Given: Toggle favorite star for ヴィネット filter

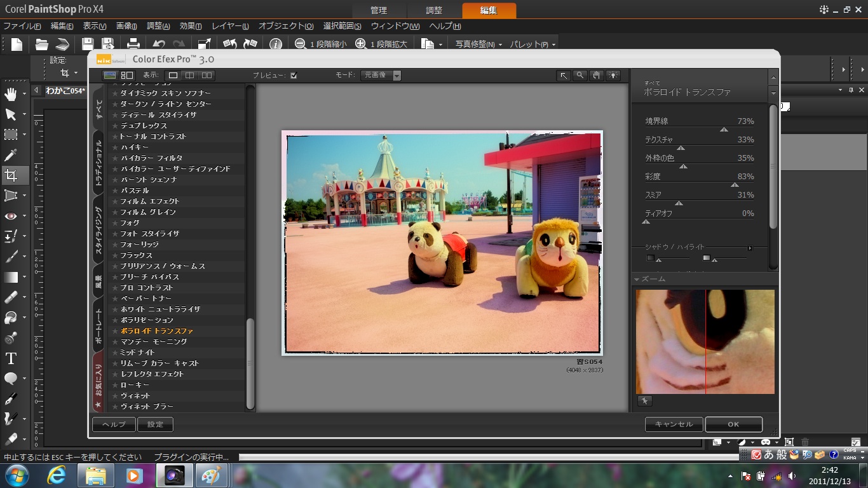Looking at the screenshot, I should pos(115,396).
